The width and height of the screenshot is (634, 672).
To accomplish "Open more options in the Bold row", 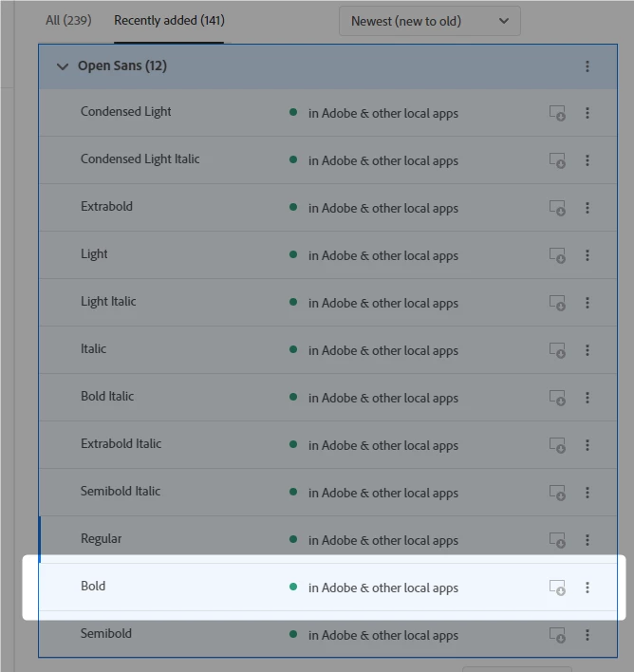I will click(587, 588).
